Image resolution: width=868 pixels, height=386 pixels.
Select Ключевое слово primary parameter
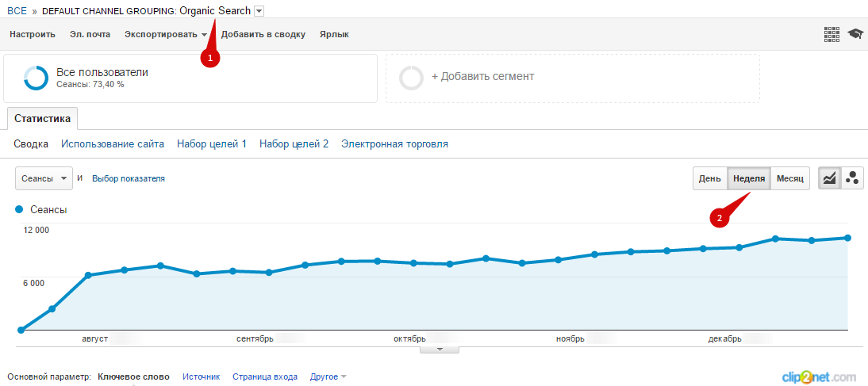133,376
